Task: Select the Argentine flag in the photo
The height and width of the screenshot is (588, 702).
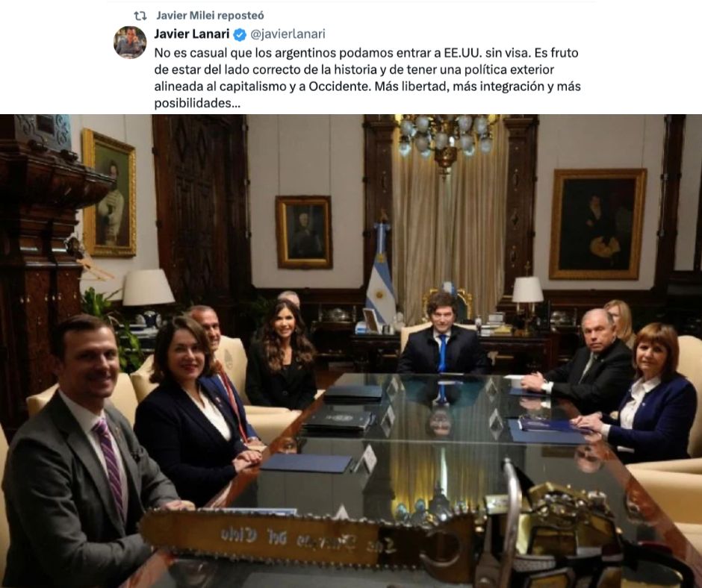Action: 381,273
